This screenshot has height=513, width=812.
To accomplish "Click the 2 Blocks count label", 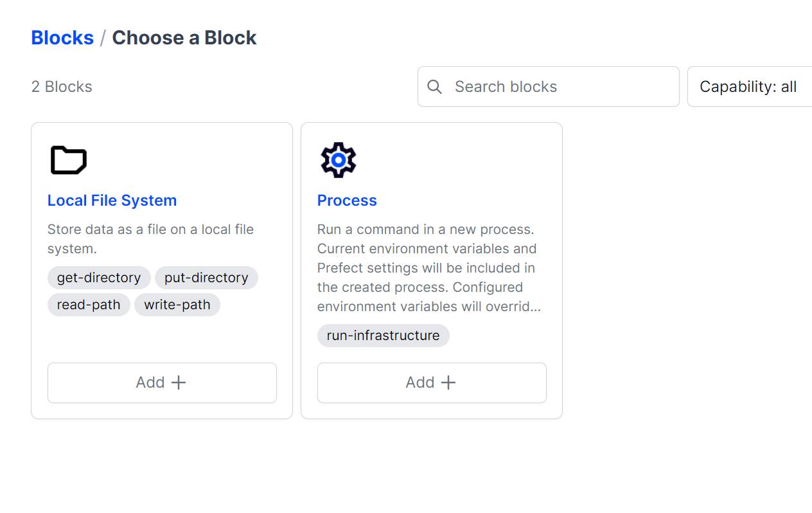I will [x=62, y=86].
